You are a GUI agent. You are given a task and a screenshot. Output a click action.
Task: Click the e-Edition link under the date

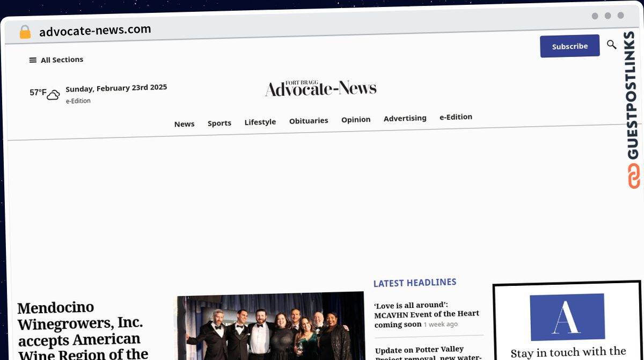(78, 101)
